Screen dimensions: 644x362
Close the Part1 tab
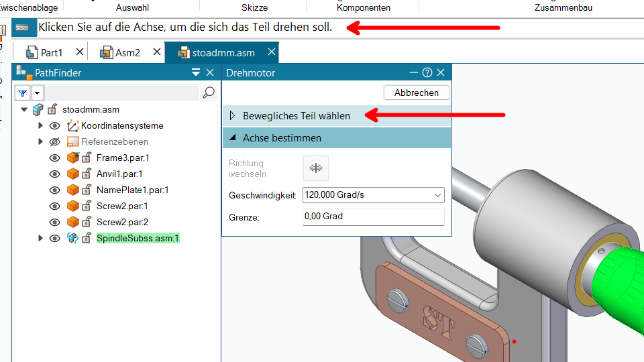pyautogui.click(x=80, y=52)
